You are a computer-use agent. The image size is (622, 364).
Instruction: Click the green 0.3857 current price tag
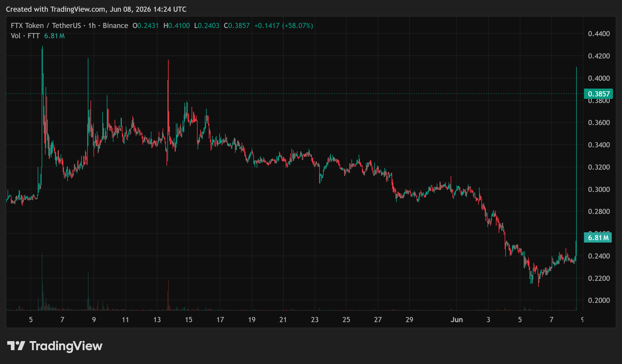598,94
